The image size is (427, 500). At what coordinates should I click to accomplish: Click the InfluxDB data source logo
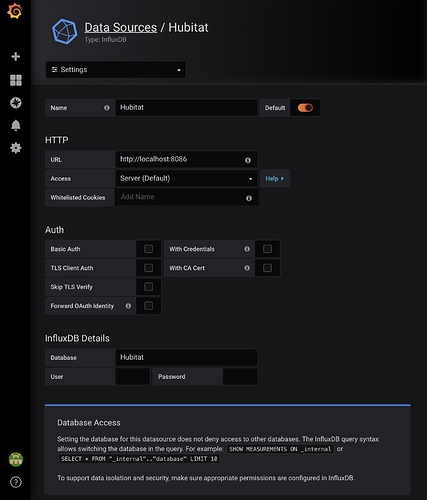pyautogui.click(x=65, y=32)
